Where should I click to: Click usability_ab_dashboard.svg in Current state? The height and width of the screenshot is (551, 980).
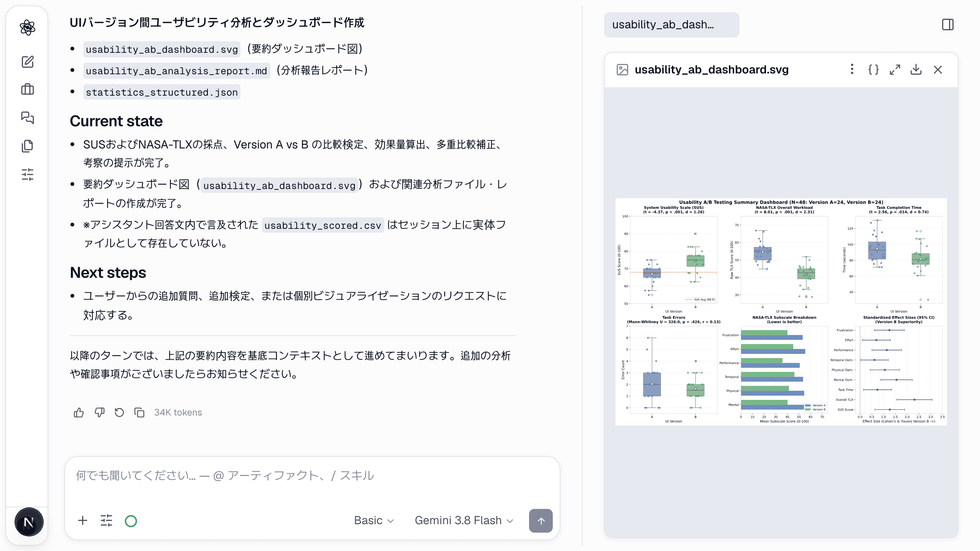pos(279,186)
